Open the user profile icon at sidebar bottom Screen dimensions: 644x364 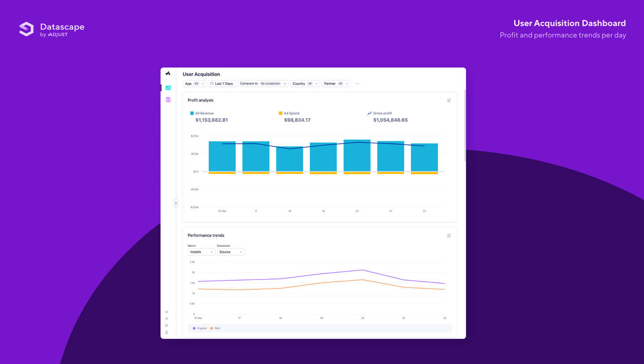(x=167, y=332)
